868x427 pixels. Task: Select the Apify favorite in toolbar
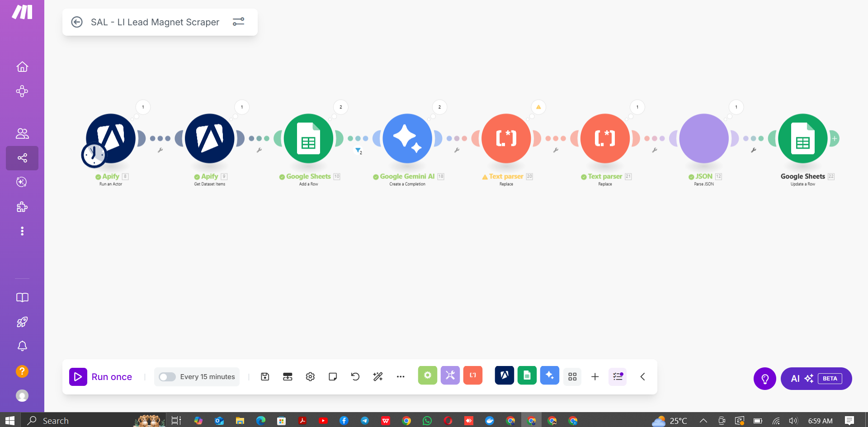[x=505, y=375]
